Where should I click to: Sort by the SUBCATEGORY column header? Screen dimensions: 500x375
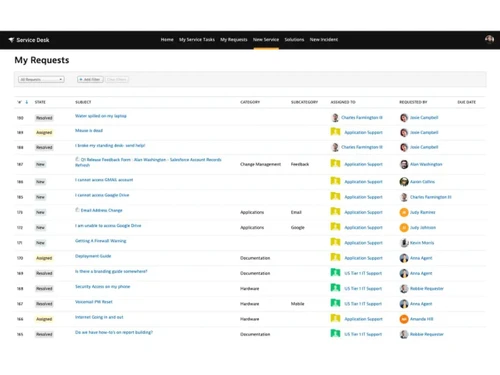point(304,102)
